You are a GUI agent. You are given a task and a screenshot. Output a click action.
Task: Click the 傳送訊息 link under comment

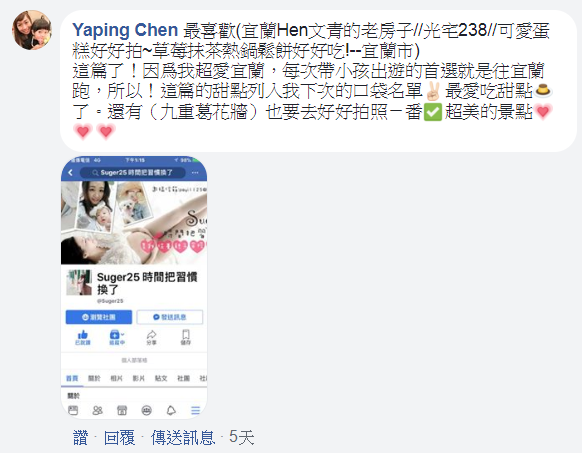(183, 437)
